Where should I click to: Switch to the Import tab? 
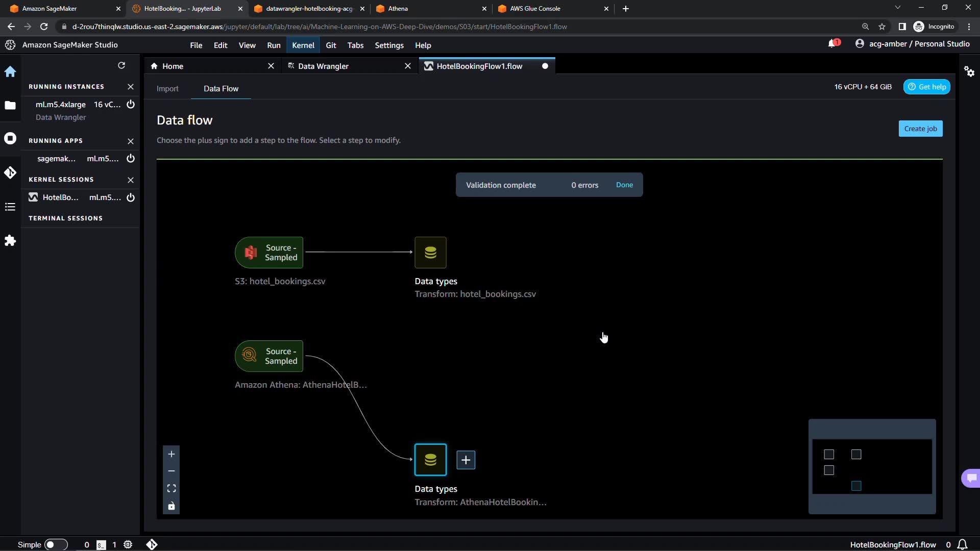[167, 89]
